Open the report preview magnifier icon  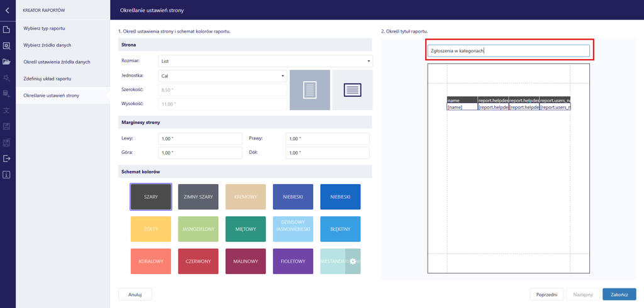(x=7, y=46)
